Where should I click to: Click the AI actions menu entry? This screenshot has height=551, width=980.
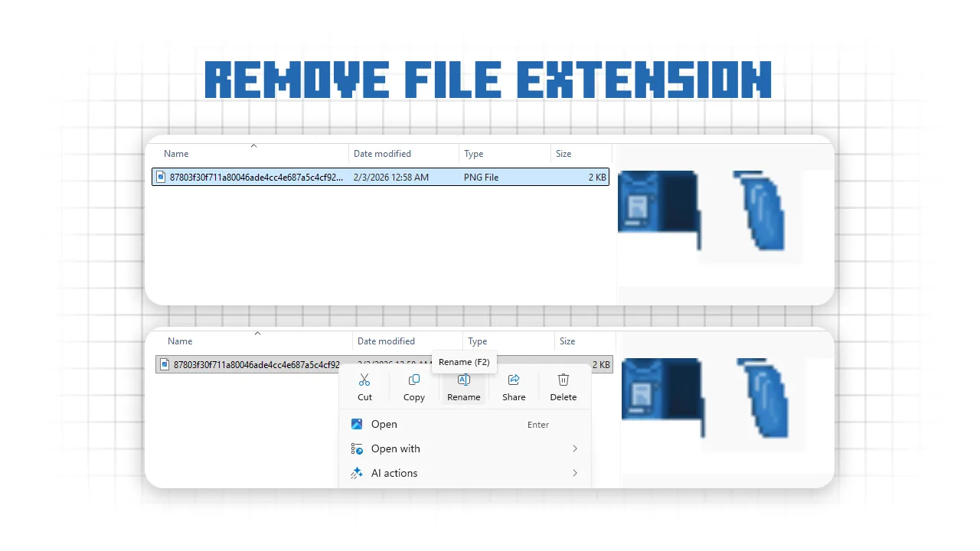point(394,473)
